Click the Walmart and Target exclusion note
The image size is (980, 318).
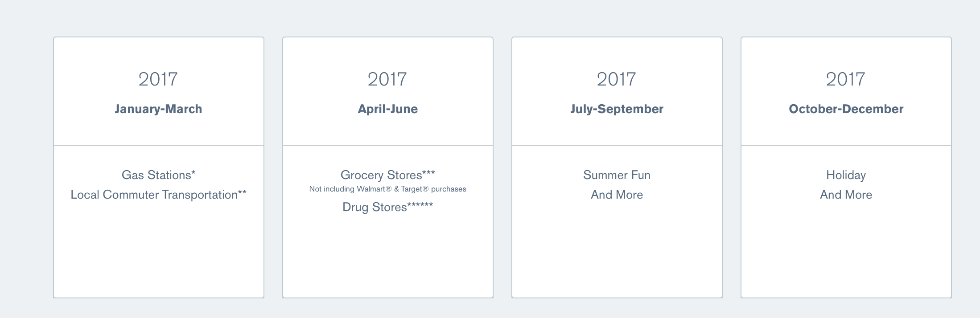387,189
